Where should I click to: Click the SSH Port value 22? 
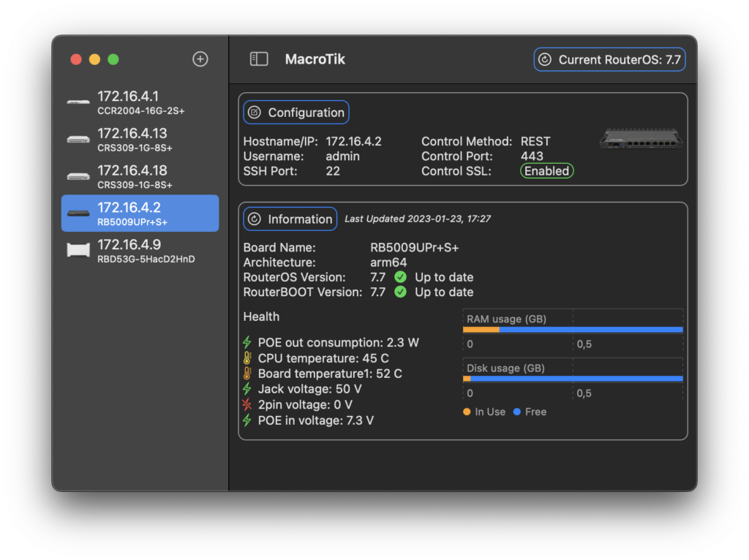click(x=333, y=171)
